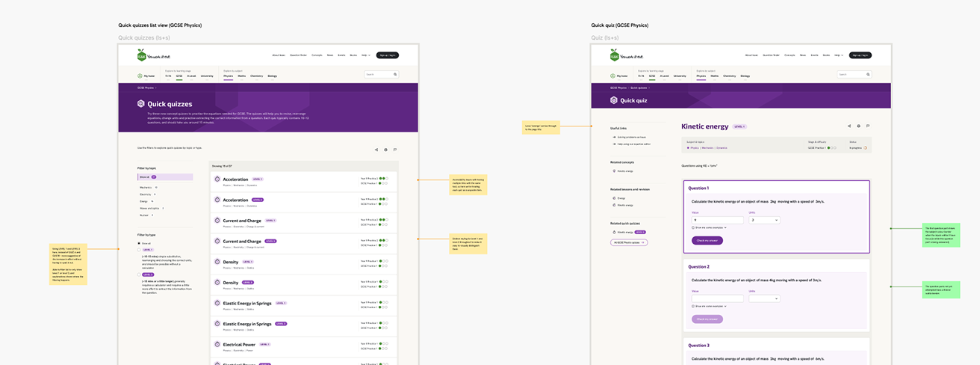Open Units dropdown in Question 2
The height and width of the screenshot is (365, 980).
764,298
